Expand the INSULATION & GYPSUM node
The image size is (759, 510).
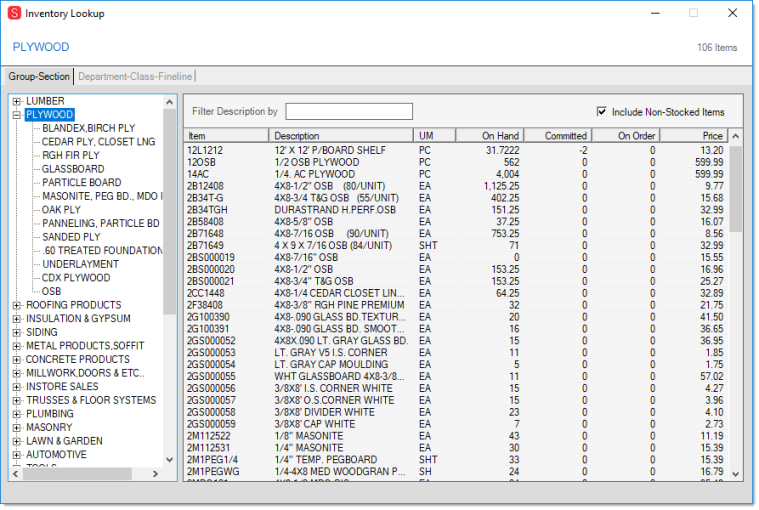point(17,319)
